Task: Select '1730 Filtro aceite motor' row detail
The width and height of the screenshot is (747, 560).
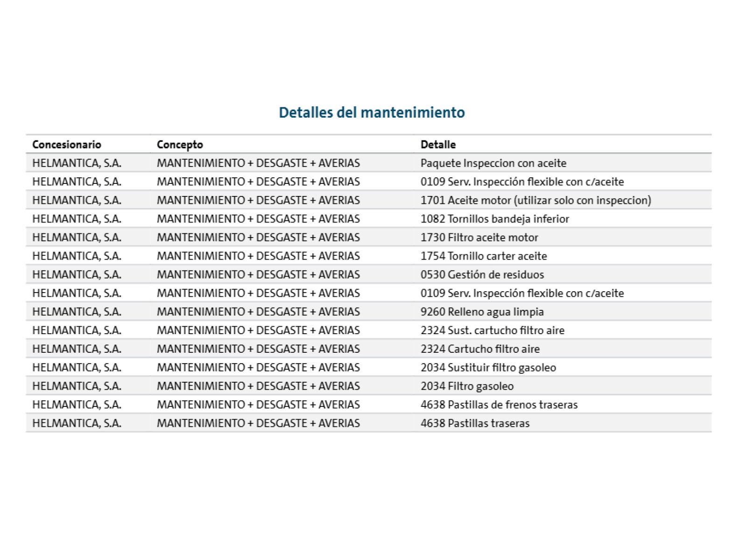Action: click(x=479, y=238)
